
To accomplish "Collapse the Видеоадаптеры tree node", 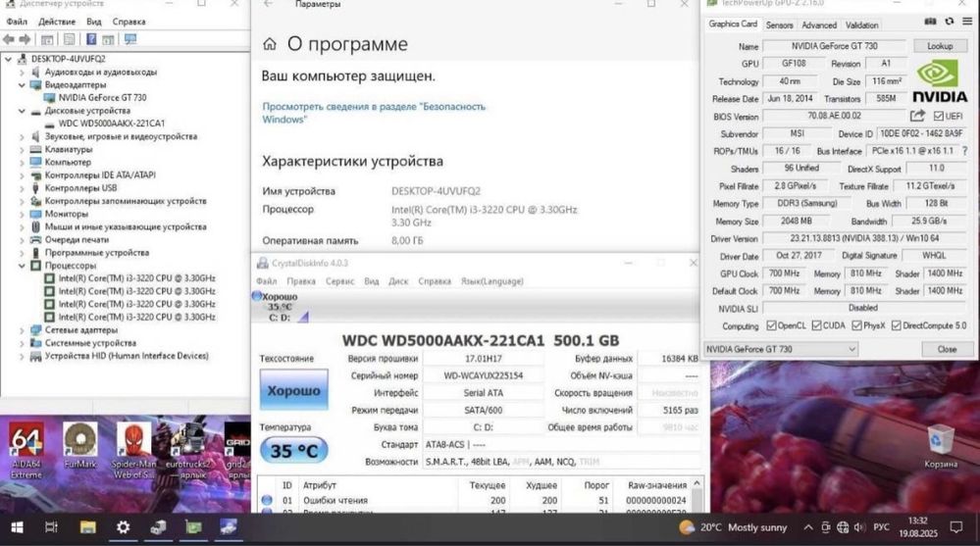I will pyautogui.click(x=22, y=84).
